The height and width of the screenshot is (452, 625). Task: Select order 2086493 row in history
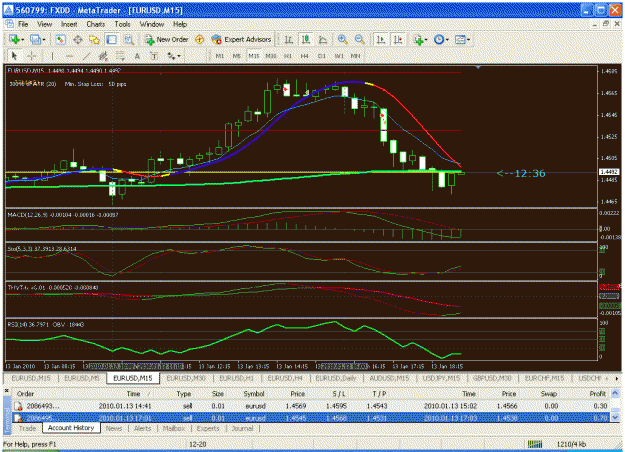point(311,406)
